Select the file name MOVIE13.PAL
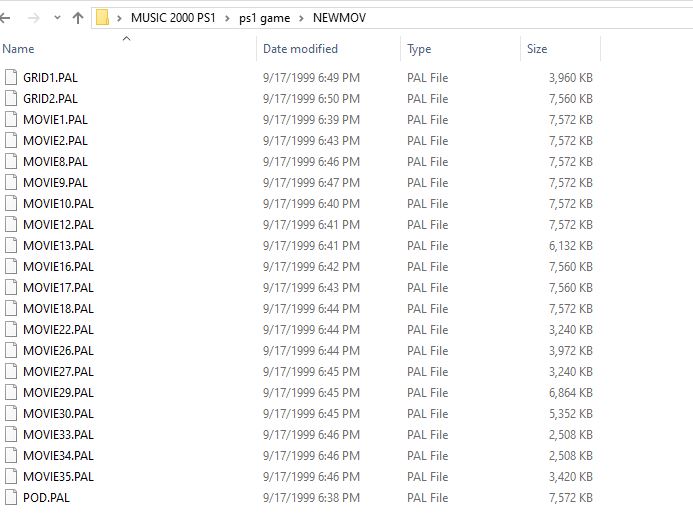Viewport: 693px width, 527px height. coord(58,246)
